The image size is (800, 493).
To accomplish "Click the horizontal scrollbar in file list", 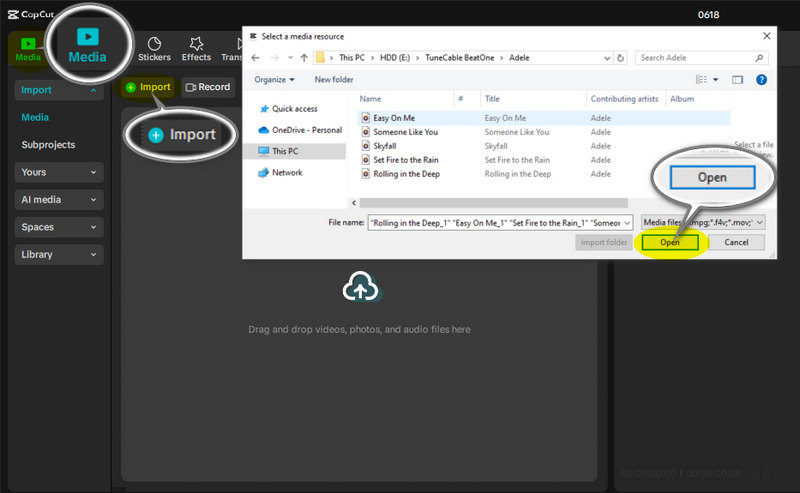I will 493,203.
